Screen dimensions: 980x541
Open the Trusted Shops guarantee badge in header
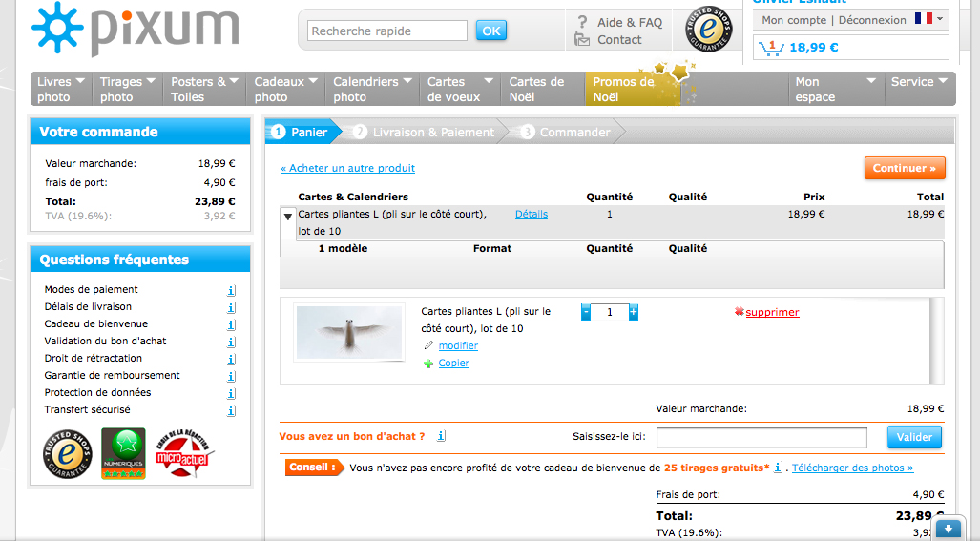pos(708,29)
